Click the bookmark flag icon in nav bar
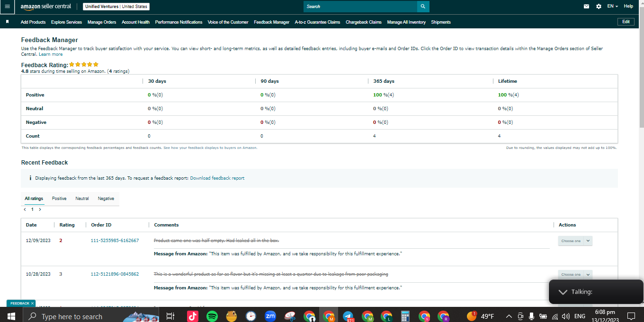 7,22
